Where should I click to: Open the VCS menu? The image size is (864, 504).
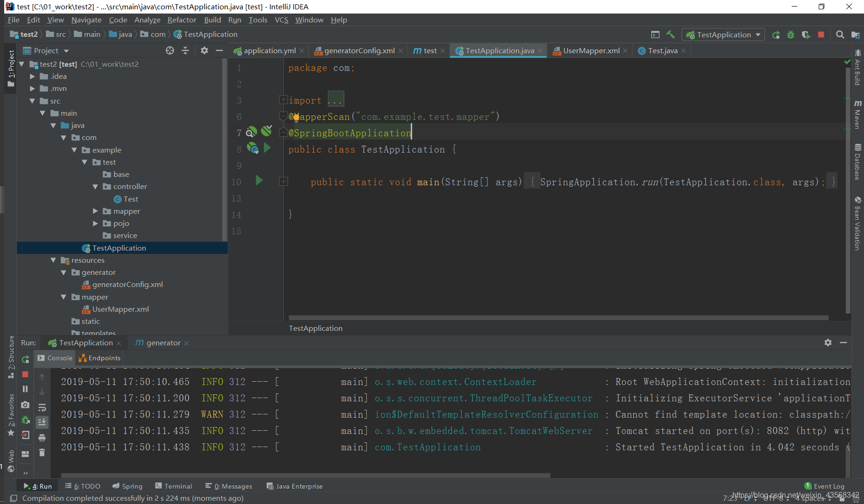(281, 20)
